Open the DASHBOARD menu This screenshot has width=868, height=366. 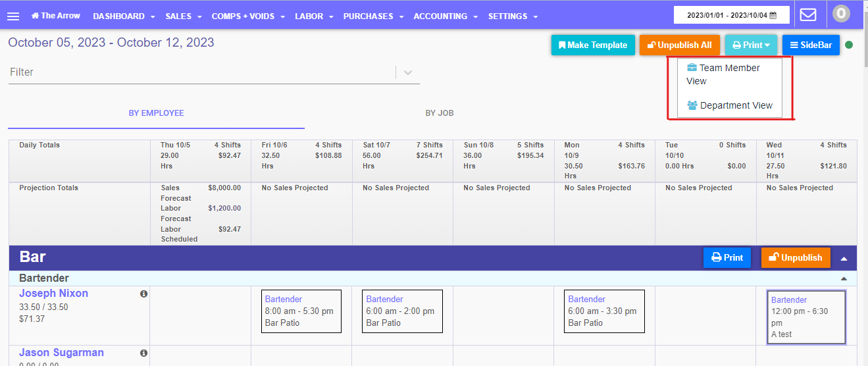(x=124, y=16)
